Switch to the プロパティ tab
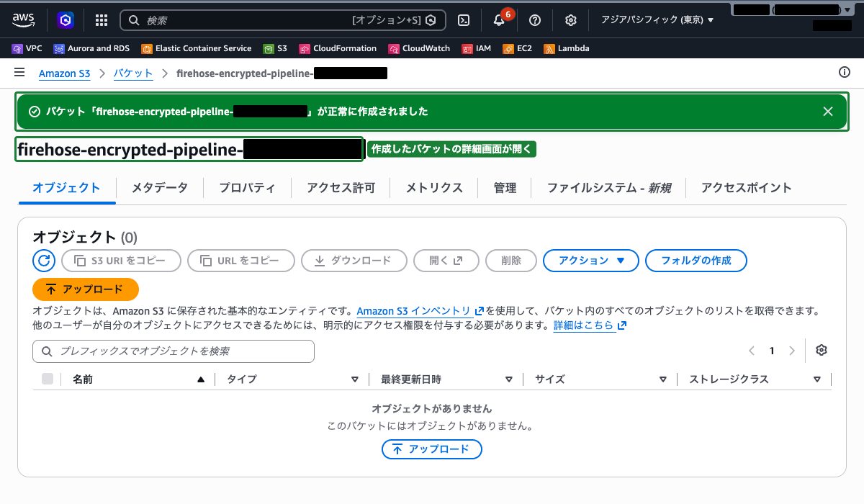 [x=248, y=188]
